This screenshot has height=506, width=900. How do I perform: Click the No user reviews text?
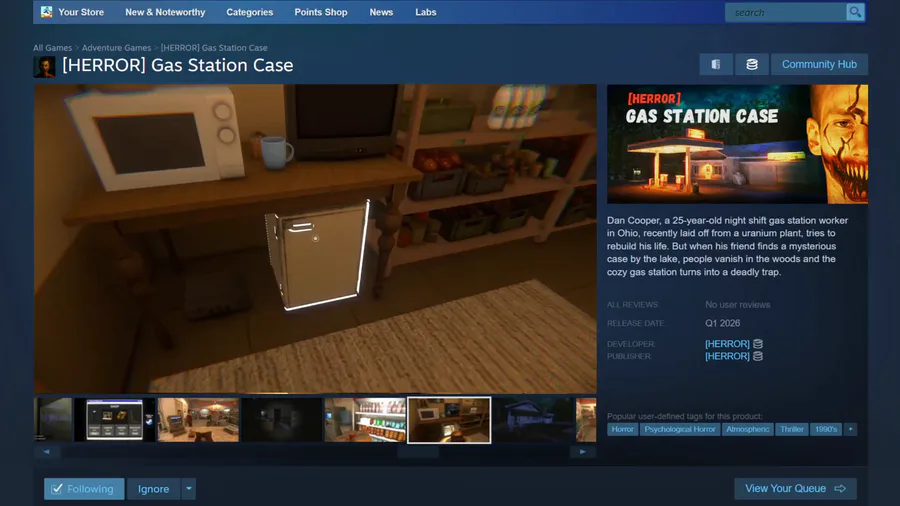point(738,305)
